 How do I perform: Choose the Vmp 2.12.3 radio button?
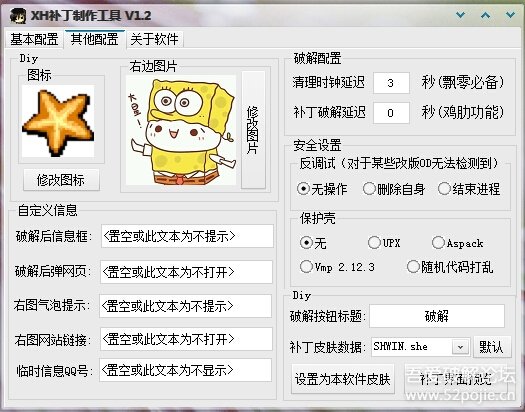pyautogui.click(x=337, y=267)
